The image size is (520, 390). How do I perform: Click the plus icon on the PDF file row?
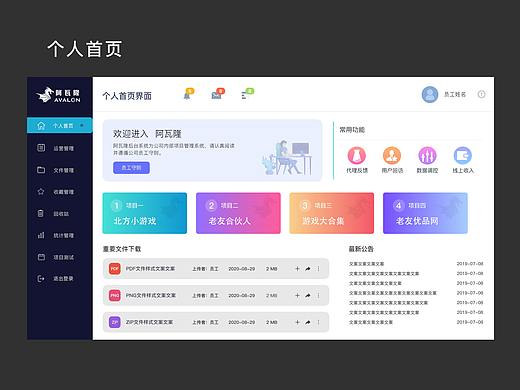tap(297, 269)
